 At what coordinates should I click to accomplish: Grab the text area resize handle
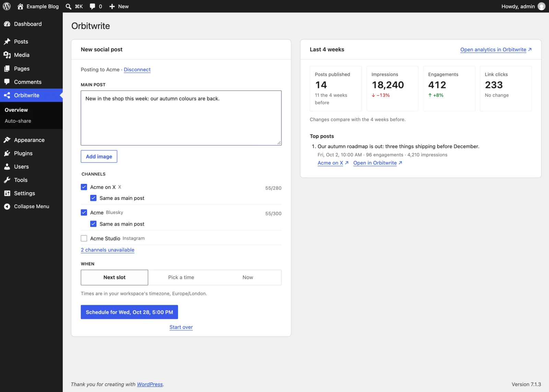[x=279, y=143]
